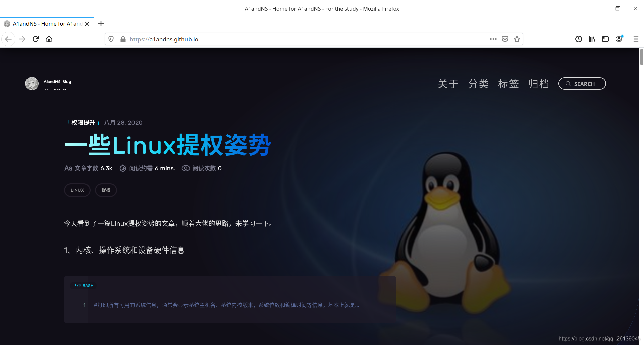Close the A1andNS browser tab
This screenshot has height=345, width=644.
click(87, 24)
